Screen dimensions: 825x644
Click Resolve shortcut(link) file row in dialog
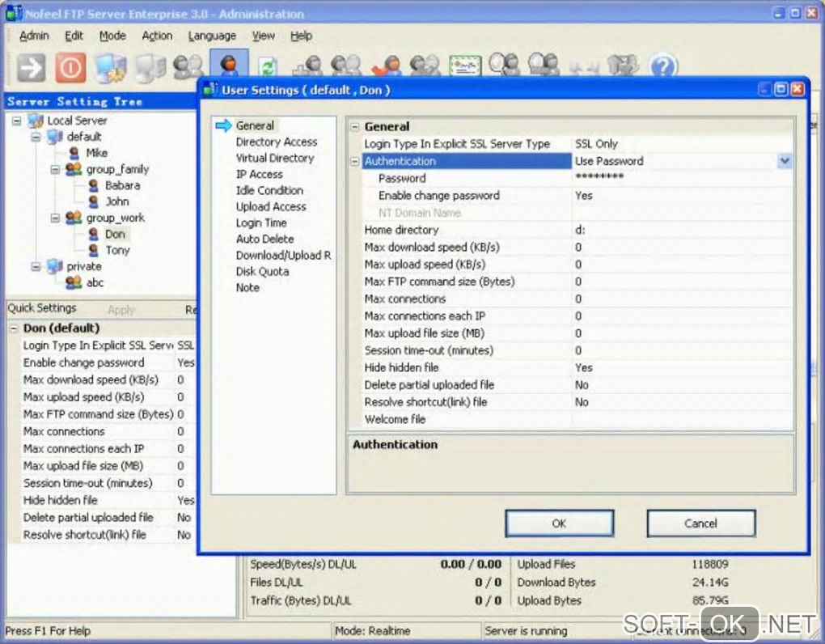(x=577, y=403)
